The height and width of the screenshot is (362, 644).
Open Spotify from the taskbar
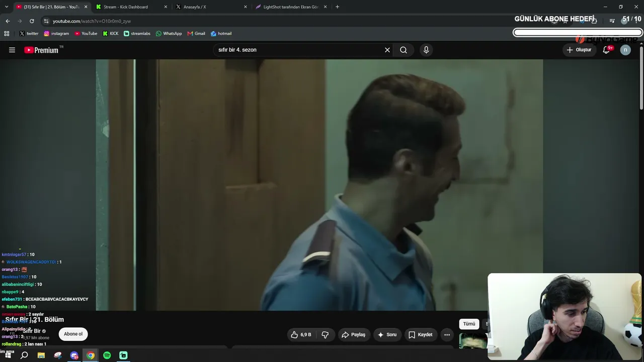(107, 355)
